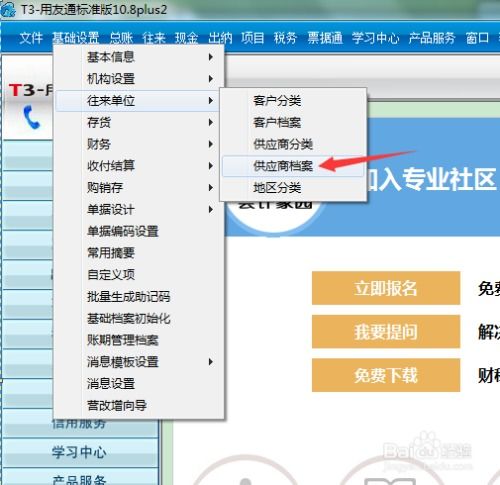Screen dimensions: 500x485
Task: Open 基础档案初始化 menu entry
Action: coord(138,318)
